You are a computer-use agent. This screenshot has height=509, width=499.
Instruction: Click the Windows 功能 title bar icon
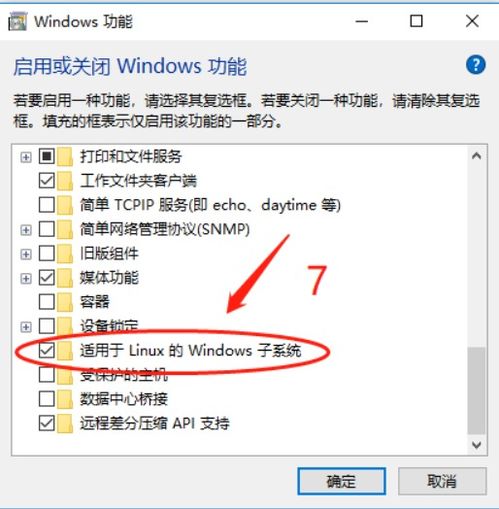coord(17,22)
